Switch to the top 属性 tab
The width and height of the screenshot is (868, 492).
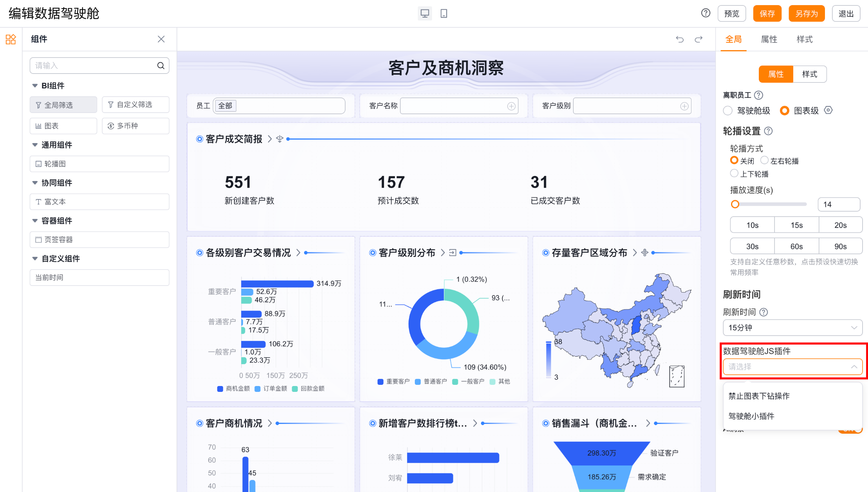pyautogui.click(x=769, y=39)
